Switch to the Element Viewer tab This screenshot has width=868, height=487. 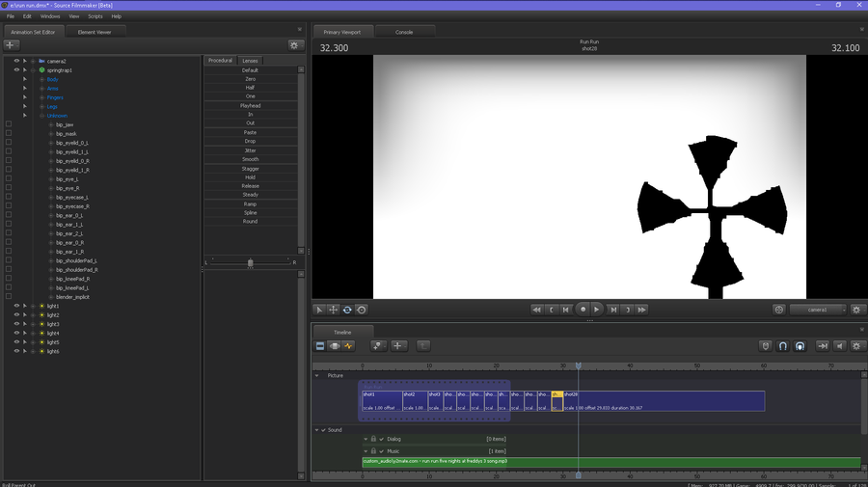coord(95,32)
